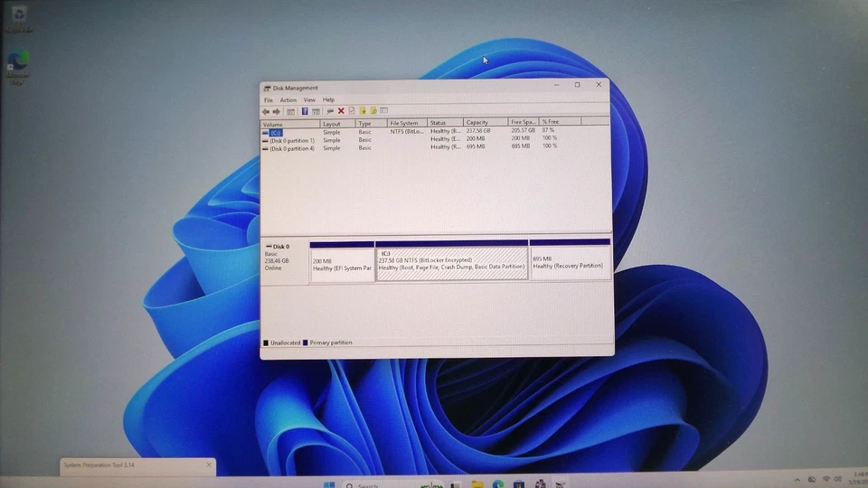This screenshot has height=488, width=868.
Task: Click the connect/settings icon left of red X
Action: 330,111
